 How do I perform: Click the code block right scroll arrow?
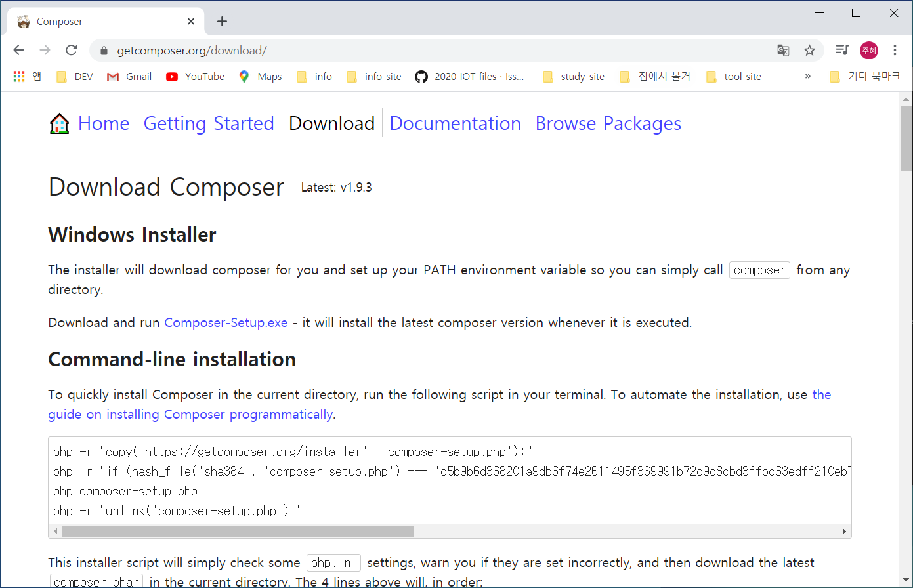844,531
